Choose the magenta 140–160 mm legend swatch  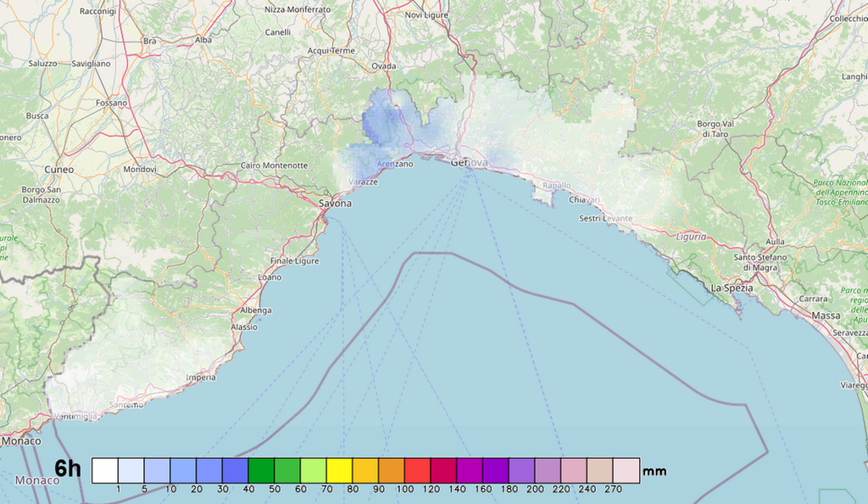tap(470, 470)
